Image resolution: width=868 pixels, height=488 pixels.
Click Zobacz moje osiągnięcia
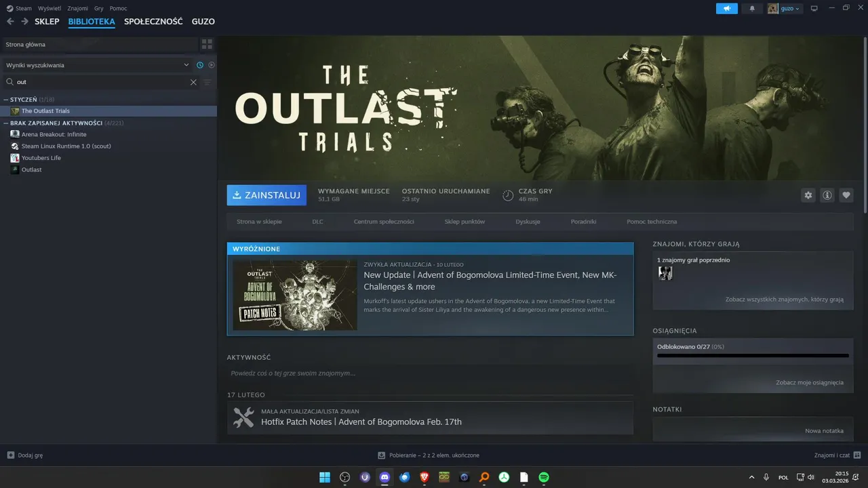click(x=810, y=382)
